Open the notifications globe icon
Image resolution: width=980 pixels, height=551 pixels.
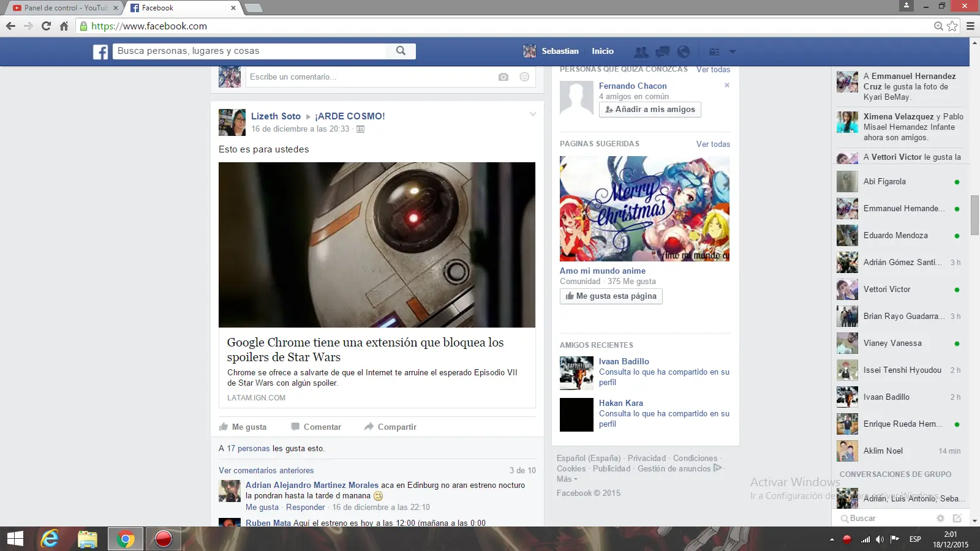[684, 51]
